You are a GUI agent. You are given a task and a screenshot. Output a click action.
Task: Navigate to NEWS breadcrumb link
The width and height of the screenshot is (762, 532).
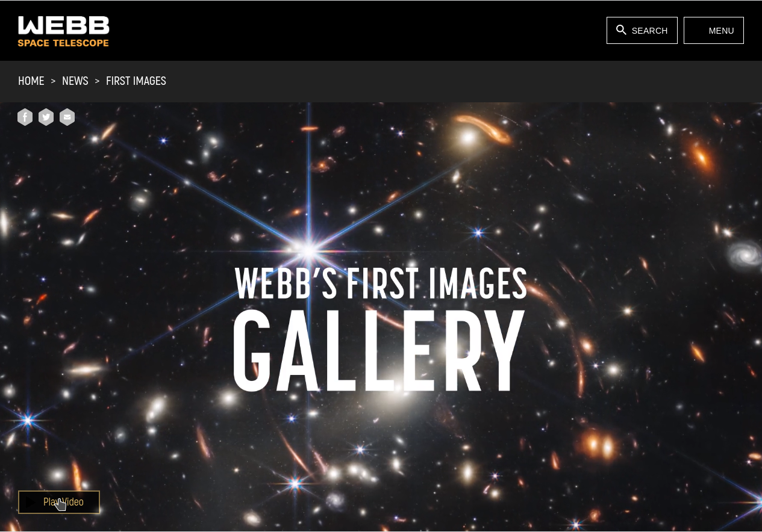75,81
